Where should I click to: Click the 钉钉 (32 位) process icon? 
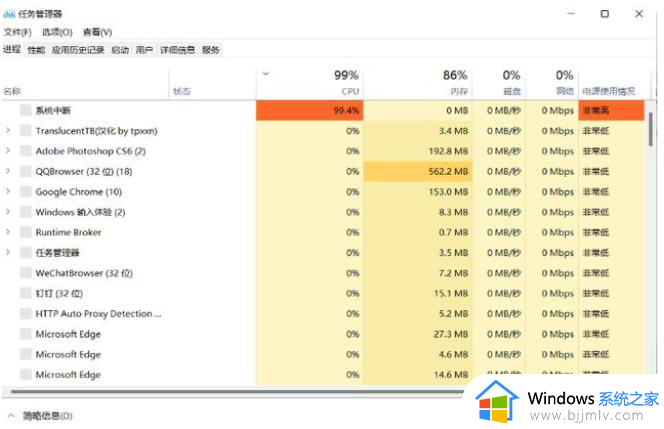click(26, 293)
